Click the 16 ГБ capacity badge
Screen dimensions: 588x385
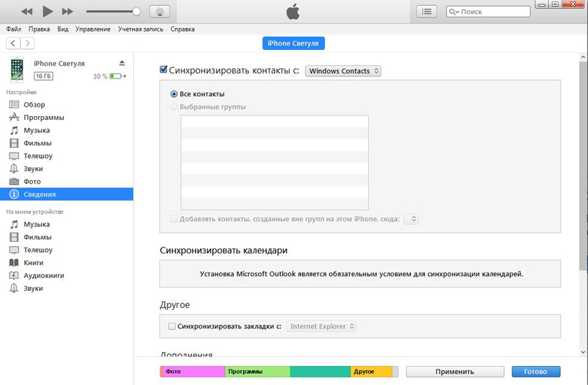click(x=43, y=76)
